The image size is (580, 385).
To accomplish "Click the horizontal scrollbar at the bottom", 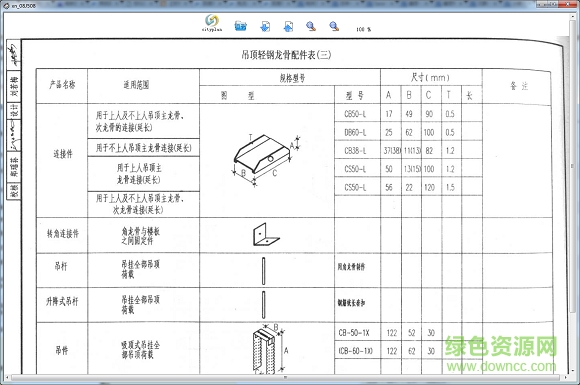I will click(x=285, y=378).
